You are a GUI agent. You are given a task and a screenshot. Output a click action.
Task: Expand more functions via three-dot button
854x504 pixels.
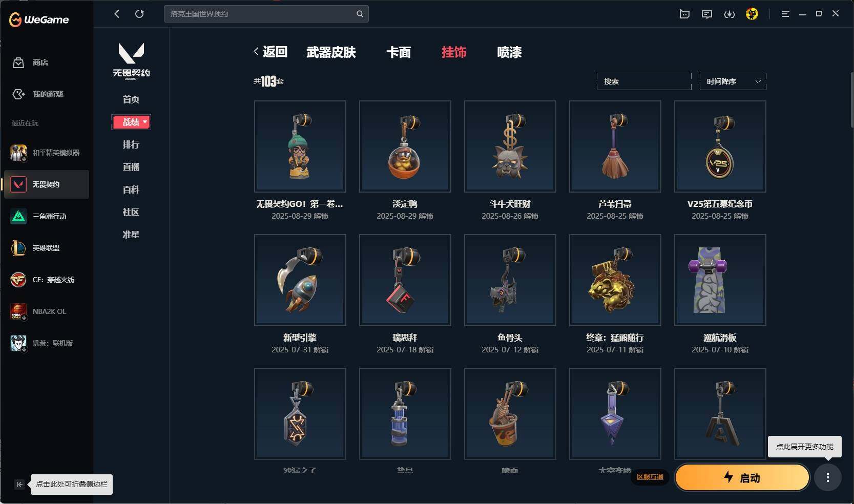[x=827, y=477]
